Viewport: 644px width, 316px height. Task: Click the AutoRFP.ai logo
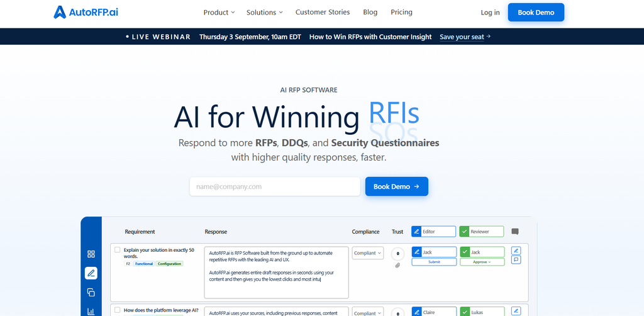click(86, 13)
